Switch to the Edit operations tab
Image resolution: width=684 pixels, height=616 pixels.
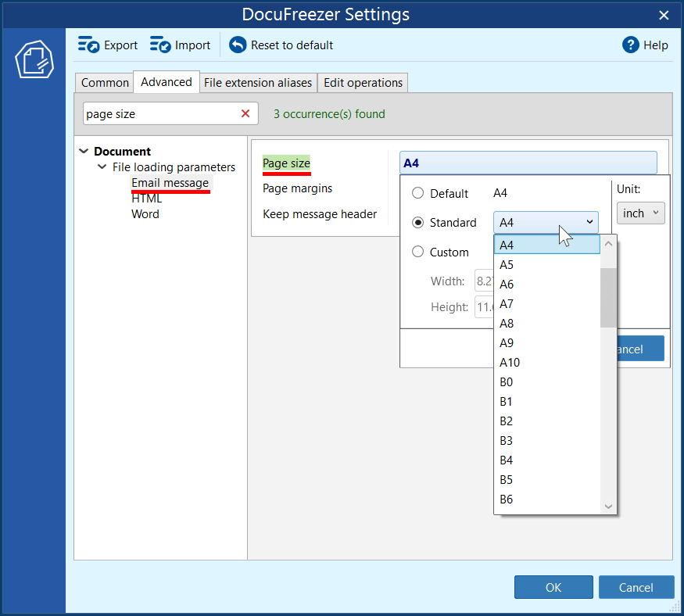pyautogui.click(x=362, y=82)
